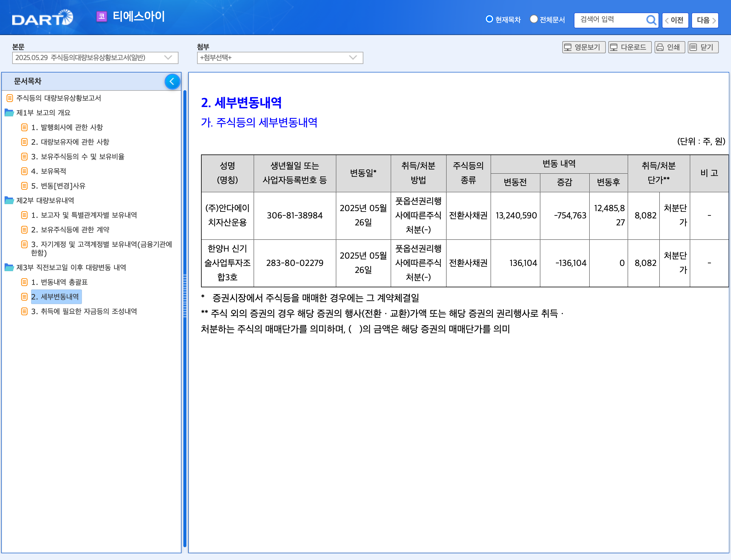Screen dimensions: 731x560
Task: Click document icon beside 주식등의 대량보유상황보고서
Action: (10, 98)
